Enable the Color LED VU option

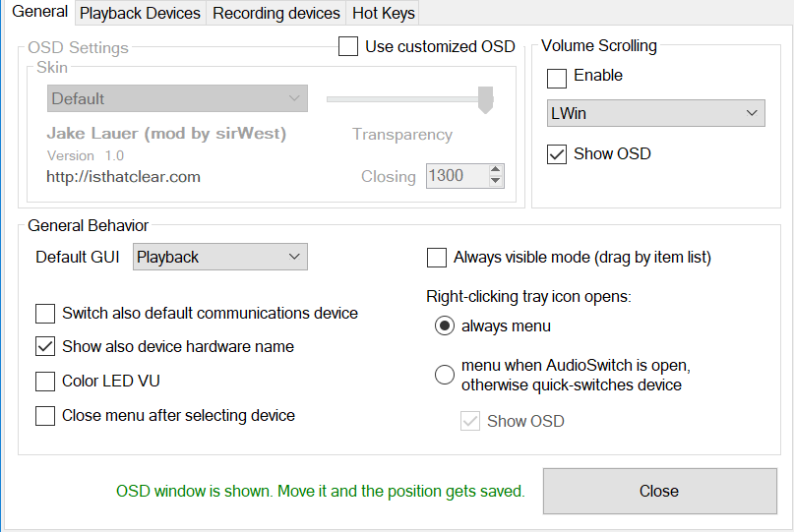tap(45, 381)
